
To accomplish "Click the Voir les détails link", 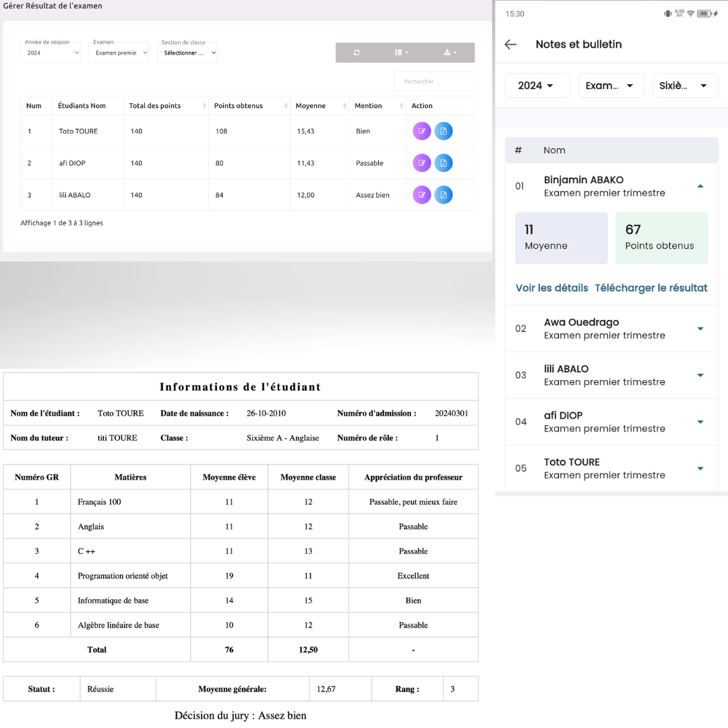I will point(551,288).
